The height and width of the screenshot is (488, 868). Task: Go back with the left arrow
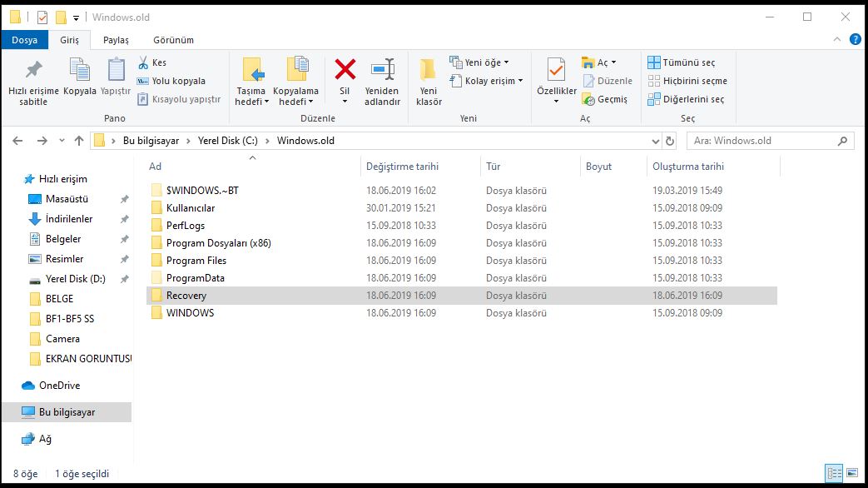point(17,141)
